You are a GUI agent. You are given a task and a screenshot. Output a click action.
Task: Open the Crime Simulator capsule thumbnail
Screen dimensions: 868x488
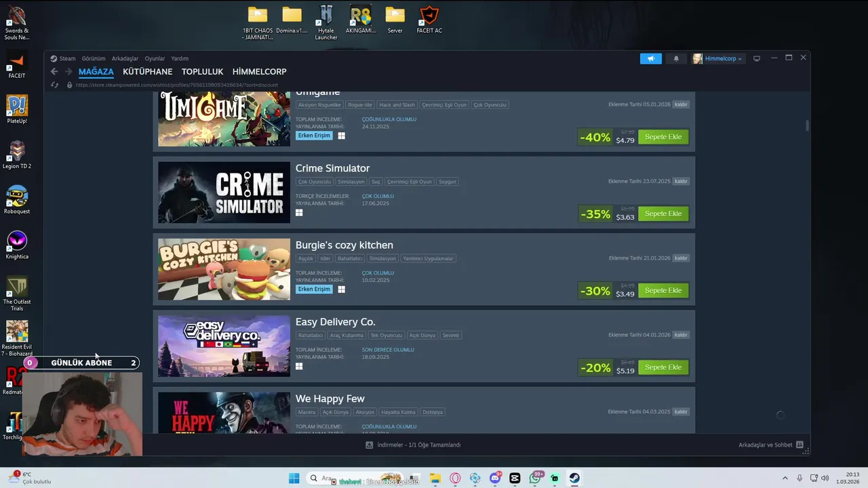pos(224,192)
